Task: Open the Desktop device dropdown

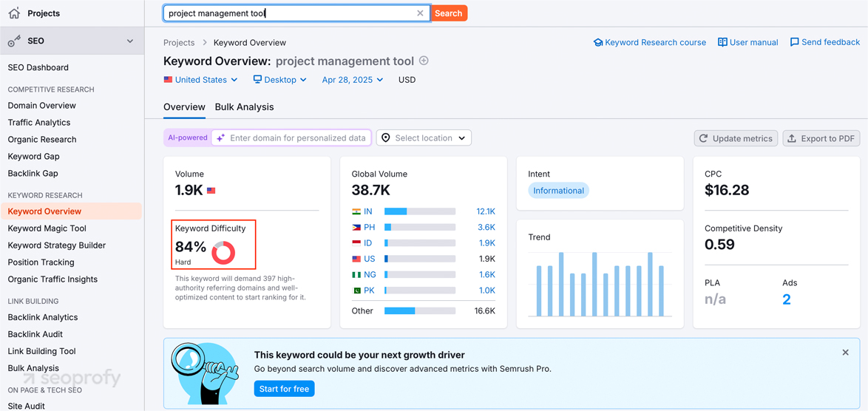Action: point(279,80)
